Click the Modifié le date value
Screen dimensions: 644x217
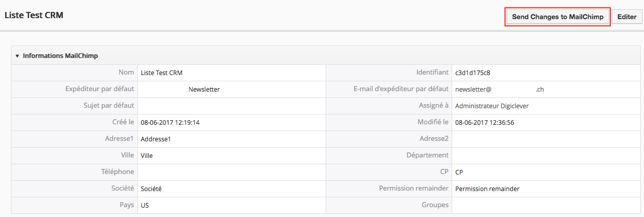(x=484, y=123)
